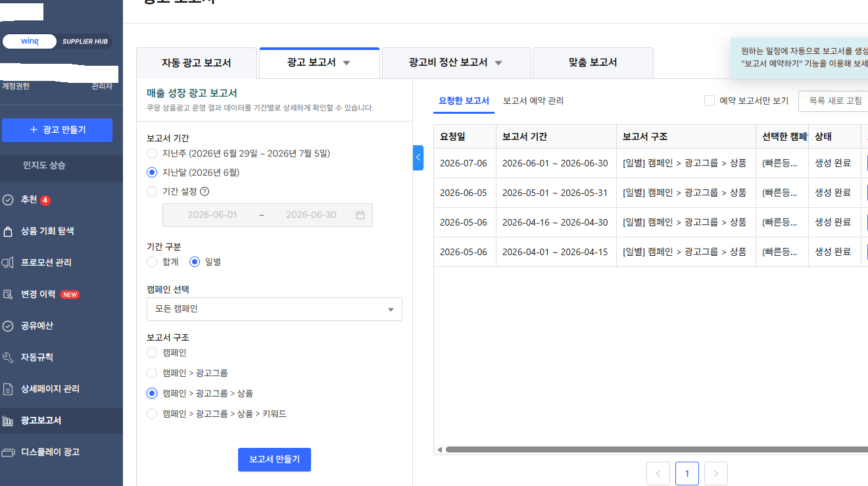
Task: Open 맞춤 보고서 tab
Action: click(x=592, y=62)
